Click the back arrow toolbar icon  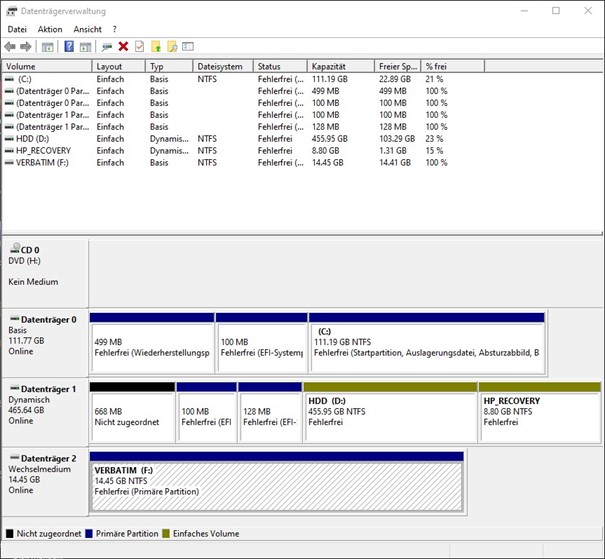(10, 46)
